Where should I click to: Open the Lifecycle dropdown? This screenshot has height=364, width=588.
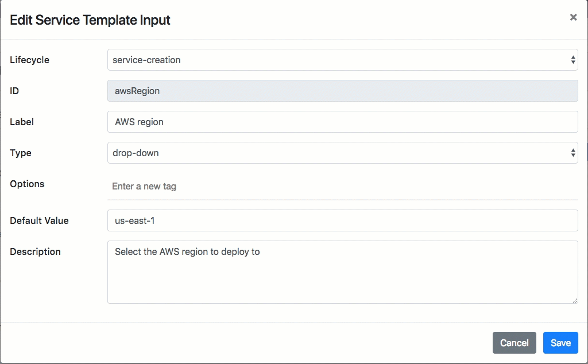click(x=342, y=59)
